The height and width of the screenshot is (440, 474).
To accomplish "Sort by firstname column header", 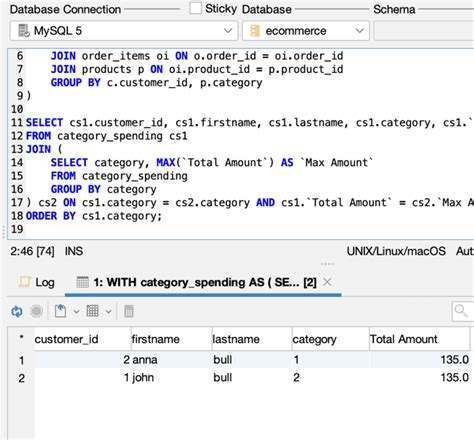I will click(171, 339).
